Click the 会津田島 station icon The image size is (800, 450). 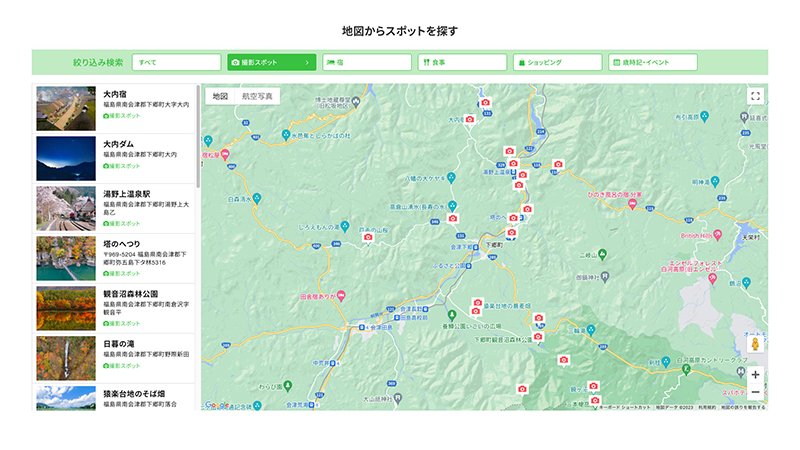point(362,327)
